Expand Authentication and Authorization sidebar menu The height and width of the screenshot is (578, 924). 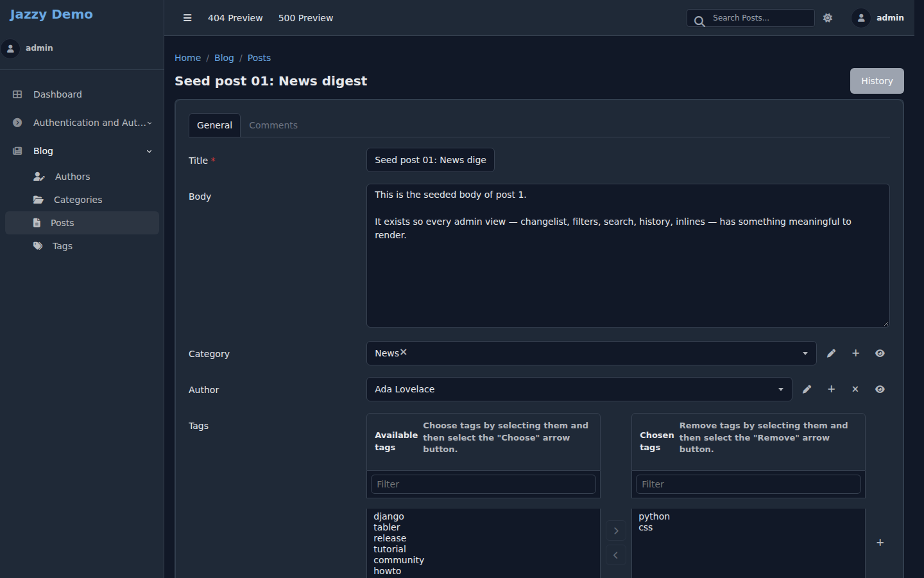pyautogui.click(x=82, y=123)
